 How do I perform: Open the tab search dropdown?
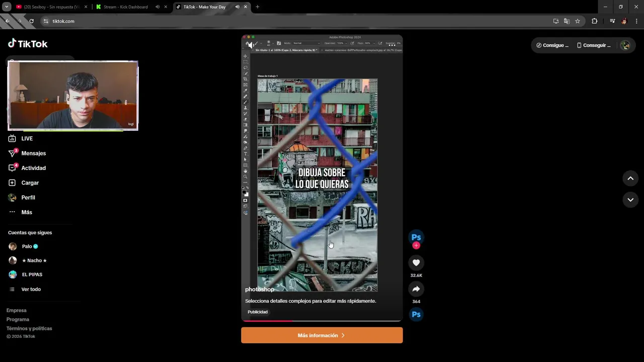tap(7, 7)
